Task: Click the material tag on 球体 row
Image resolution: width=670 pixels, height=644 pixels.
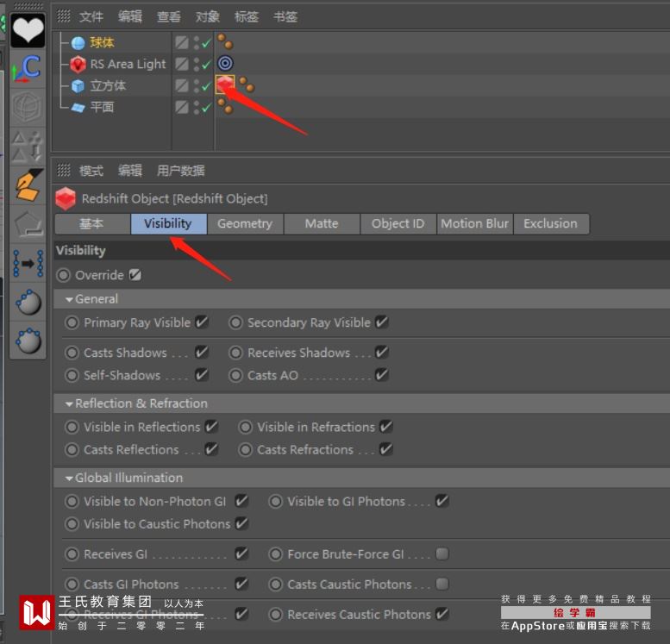Action: [x=225, y=42]
